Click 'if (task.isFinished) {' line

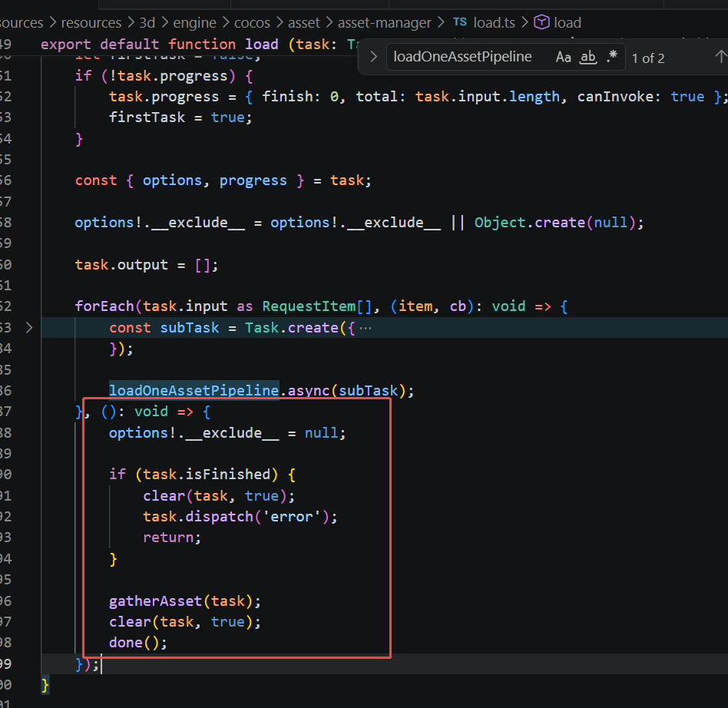[x=202, y=475]
